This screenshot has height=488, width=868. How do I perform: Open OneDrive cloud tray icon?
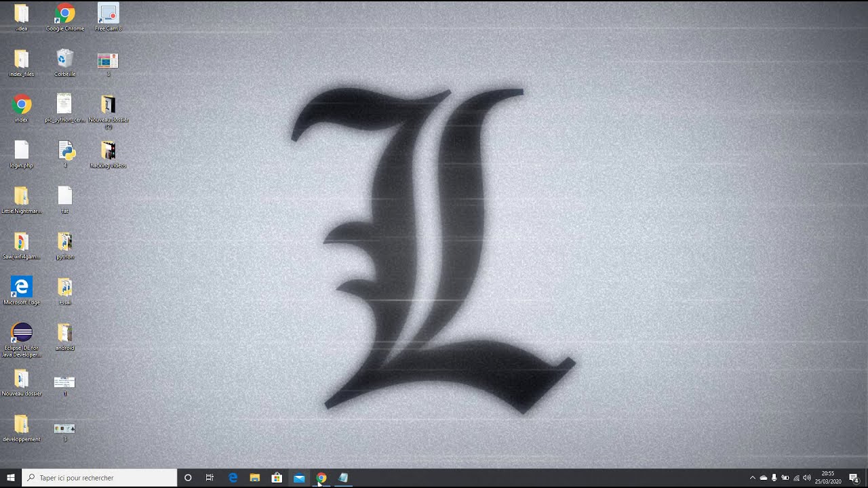(x=763, y=478)
